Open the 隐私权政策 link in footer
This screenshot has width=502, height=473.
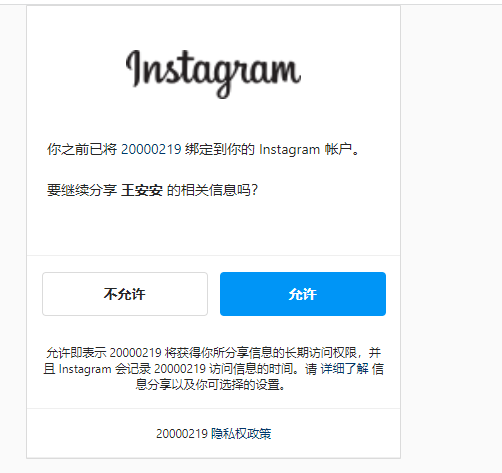[241, 434]
